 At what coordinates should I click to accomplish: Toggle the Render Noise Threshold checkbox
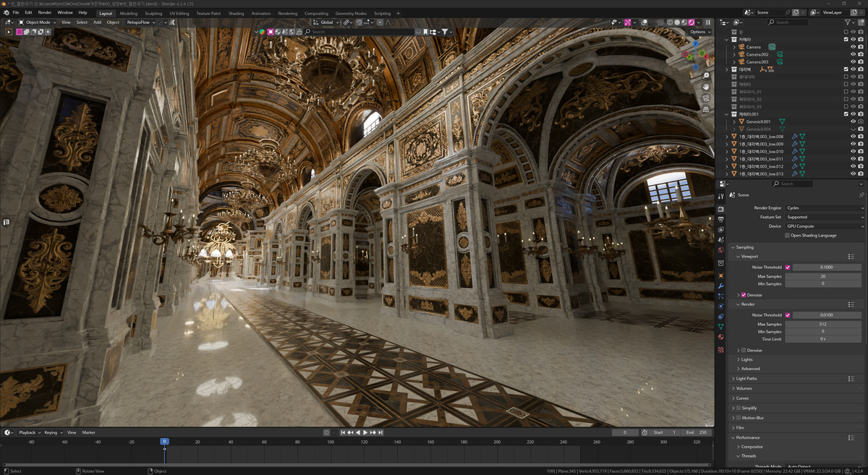coord(788,315)
